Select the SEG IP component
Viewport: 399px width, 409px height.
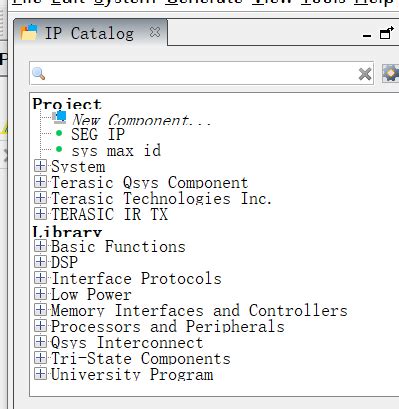(98, 135)
